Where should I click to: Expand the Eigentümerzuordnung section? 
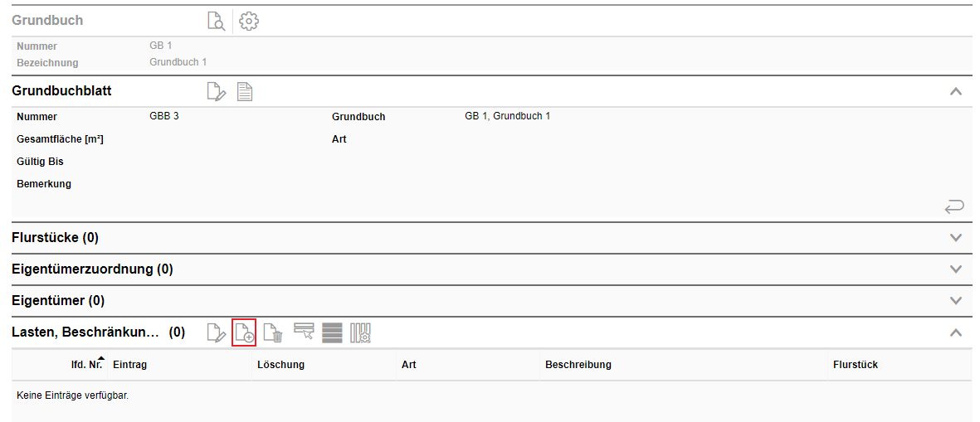[956, 269]
